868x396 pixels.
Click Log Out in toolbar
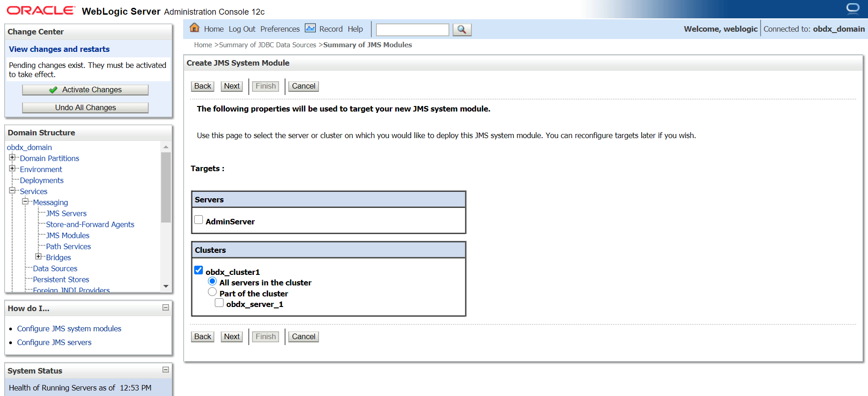(242, 29)
